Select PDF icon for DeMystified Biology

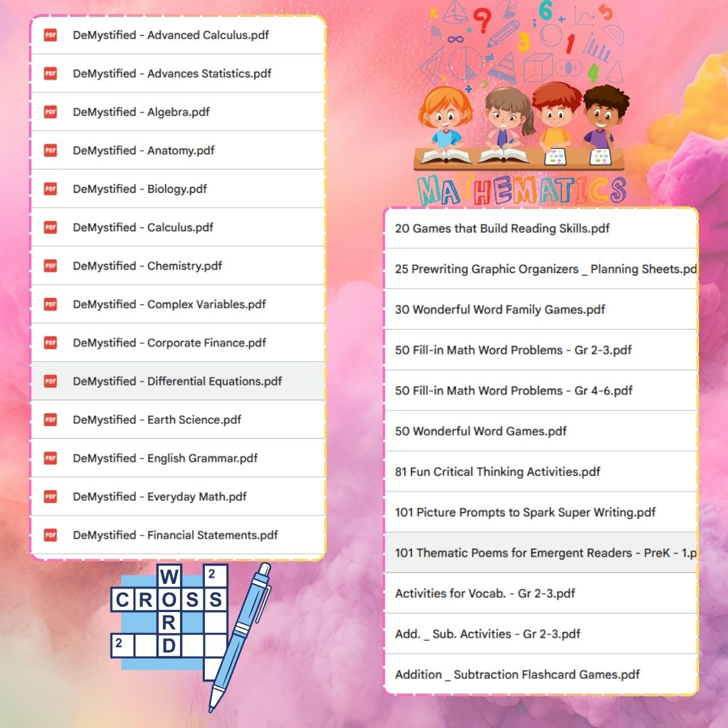pos(51,189)
